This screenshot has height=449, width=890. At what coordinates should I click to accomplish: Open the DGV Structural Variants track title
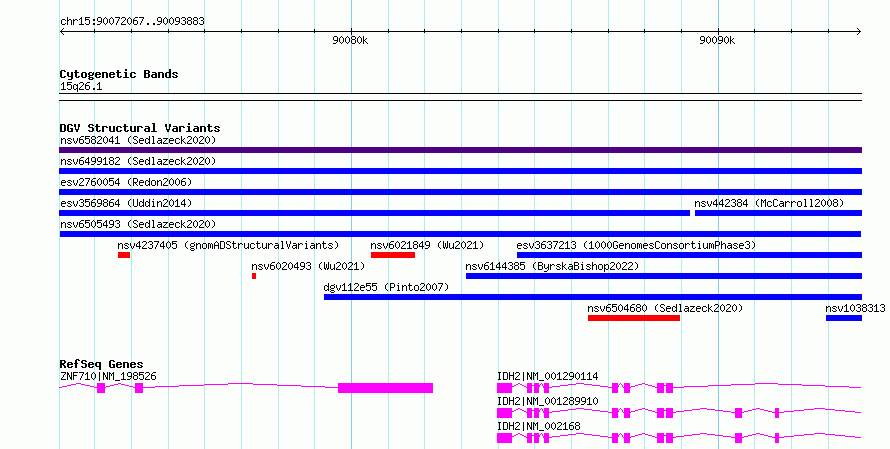tap(140, 128)
